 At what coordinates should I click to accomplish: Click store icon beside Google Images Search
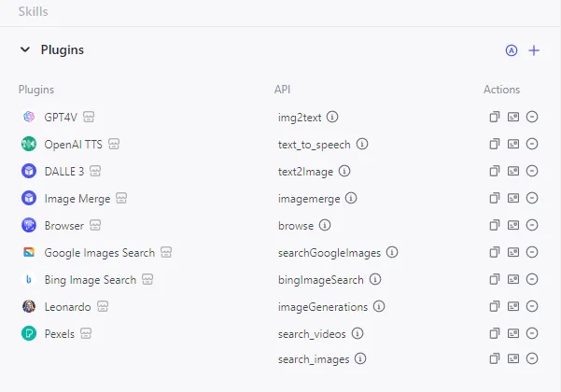(166, 252)
